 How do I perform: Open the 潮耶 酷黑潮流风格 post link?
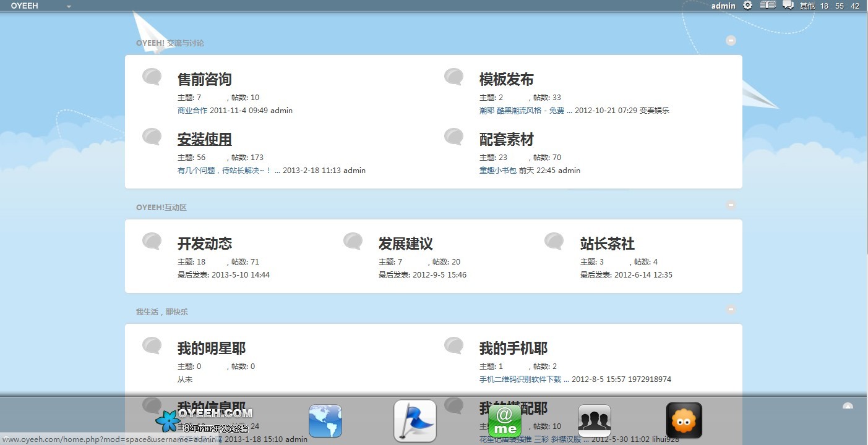(525, 111)
